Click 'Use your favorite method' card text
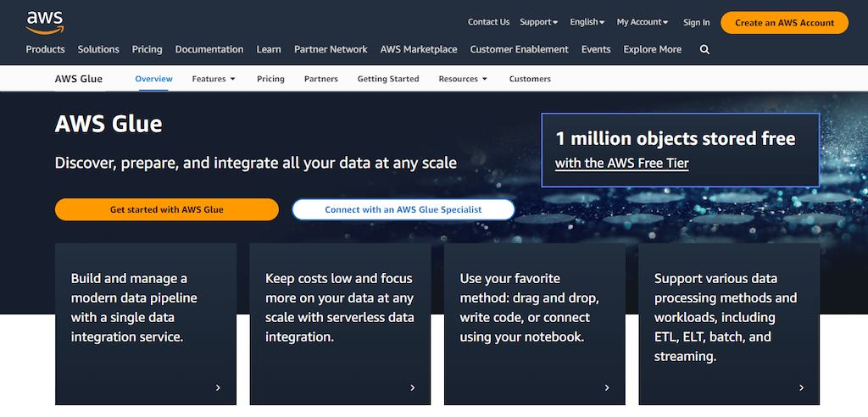The height and width of the screenshot is (417, 868). pos(530,308)
